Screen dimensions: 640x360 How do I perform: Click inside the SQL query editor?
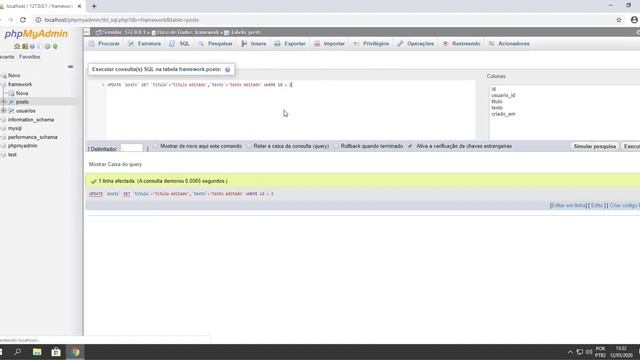(291, 109)
